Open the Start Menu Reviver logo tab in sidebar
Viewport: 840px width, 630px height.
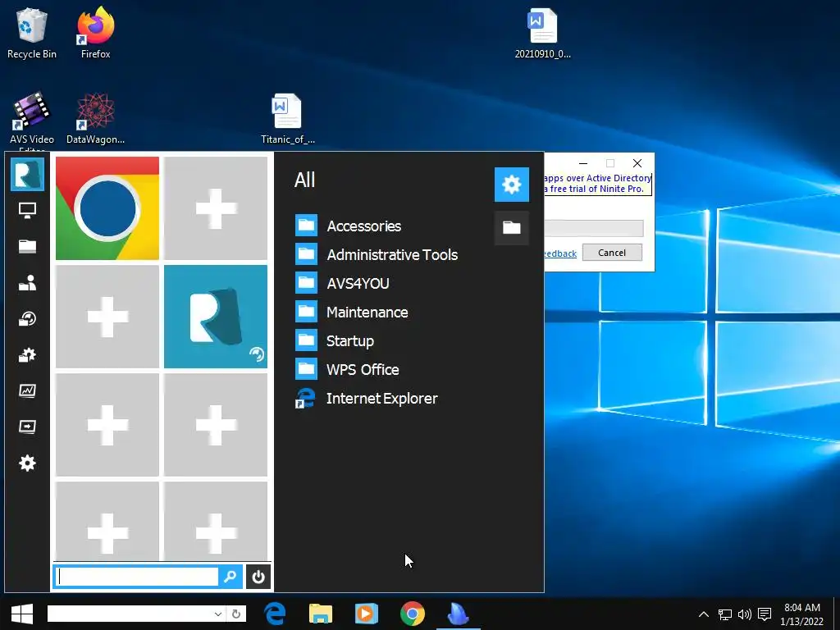click(27, 175)
